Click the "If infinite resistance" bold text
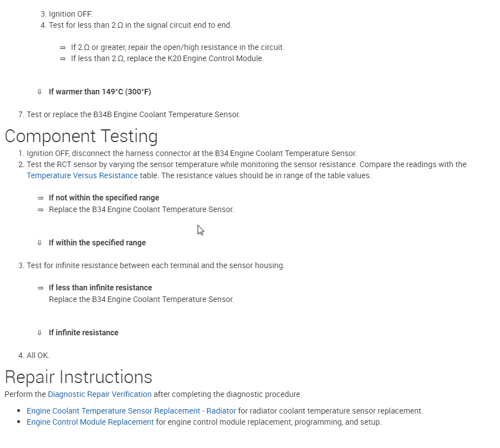Screen dimensions: 500x448 [x=84, y=333]
